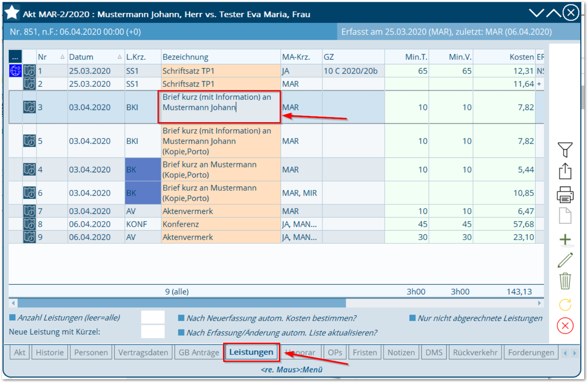
Task: Click the blue globe icon in row 1
Action: click(15, 71)
